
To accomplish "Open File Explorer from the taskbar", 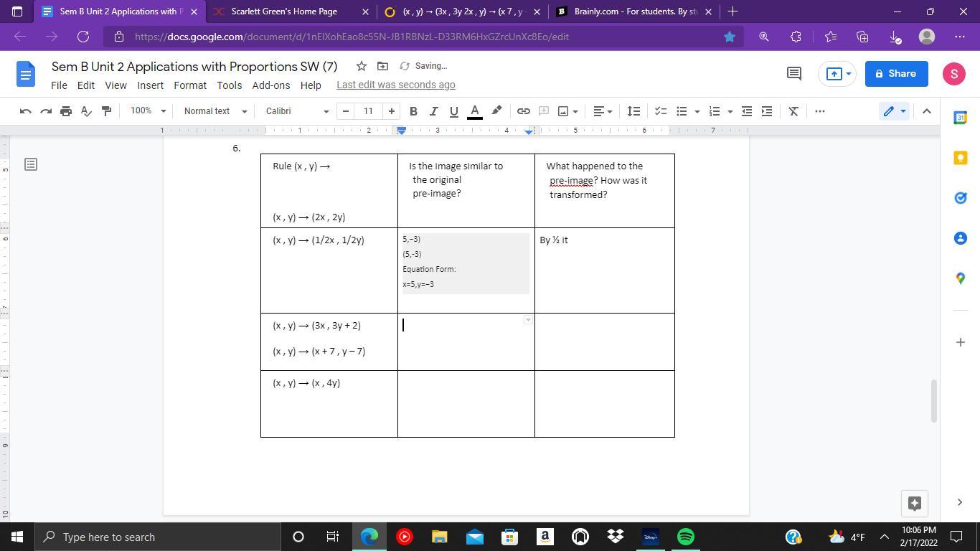I will [x=439, y=537].
